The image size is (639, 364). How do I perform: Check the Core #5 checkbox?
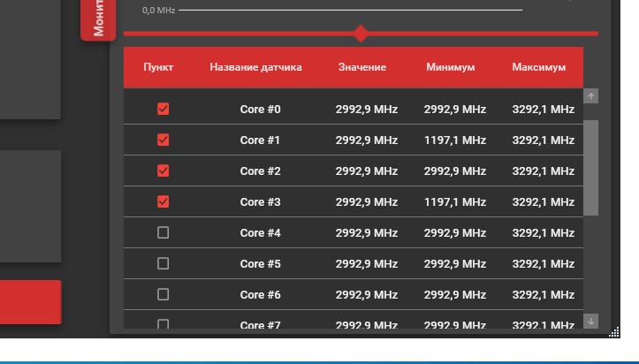163,263
